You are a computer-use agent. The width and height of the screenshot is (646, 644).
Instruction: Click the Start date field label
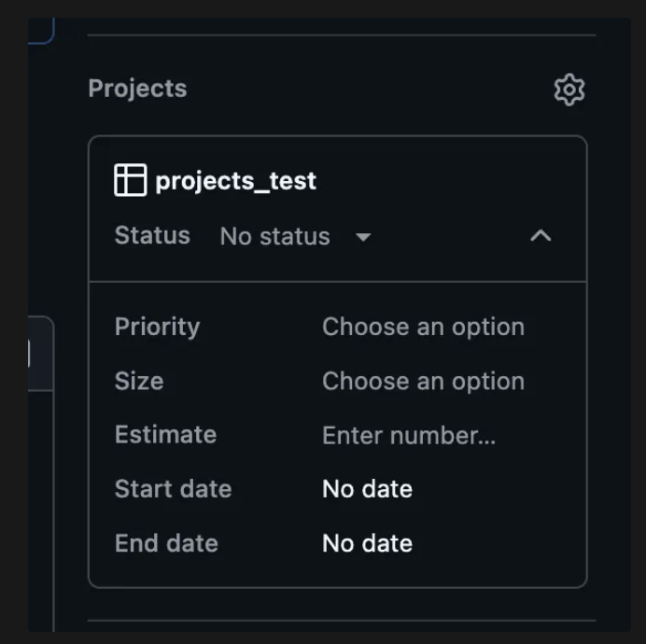pos(173,489)
